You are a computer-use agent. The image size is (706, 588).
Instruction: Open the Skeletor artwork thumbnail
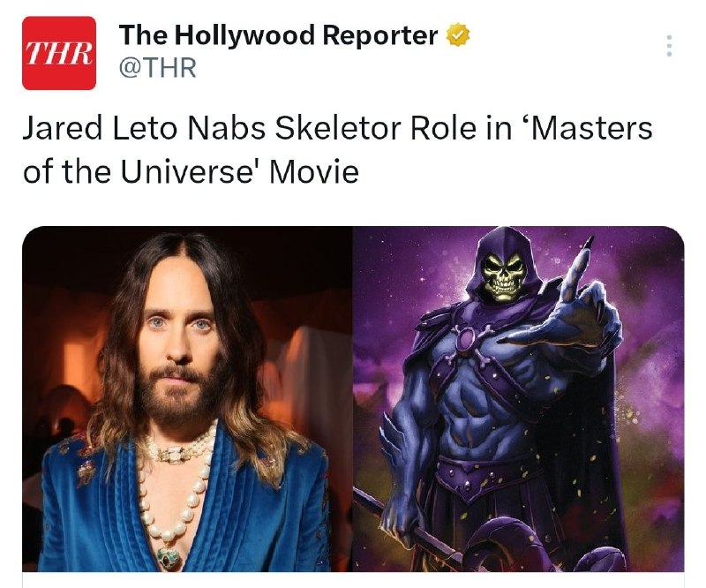518,399
